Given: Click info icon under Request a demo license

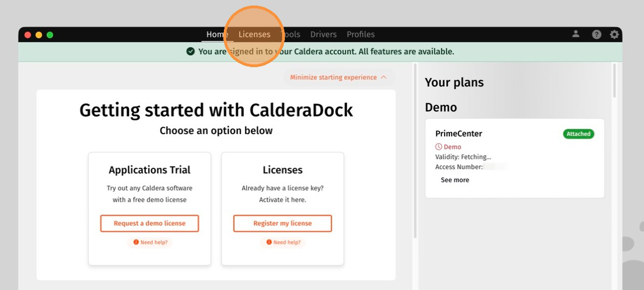Looking at the screenshot, I should click(136, 242).
